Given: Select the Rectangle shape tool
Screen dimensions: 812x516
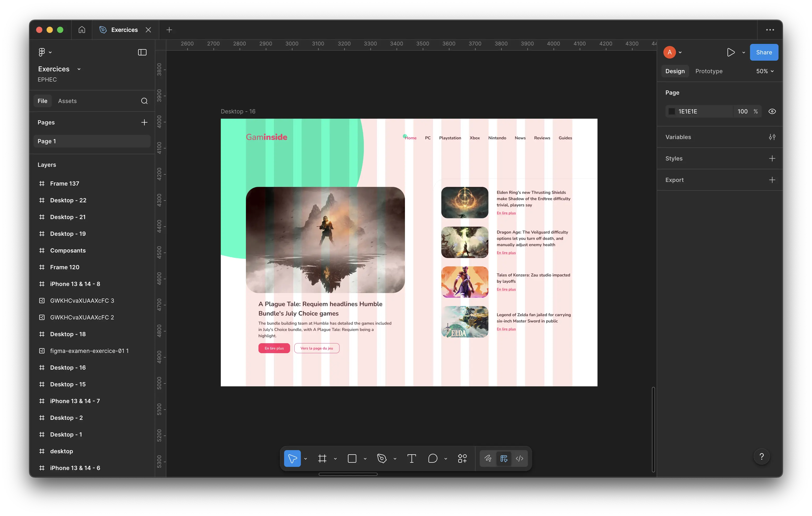Looking at the screenshot, I should click(x=352, y=458).
